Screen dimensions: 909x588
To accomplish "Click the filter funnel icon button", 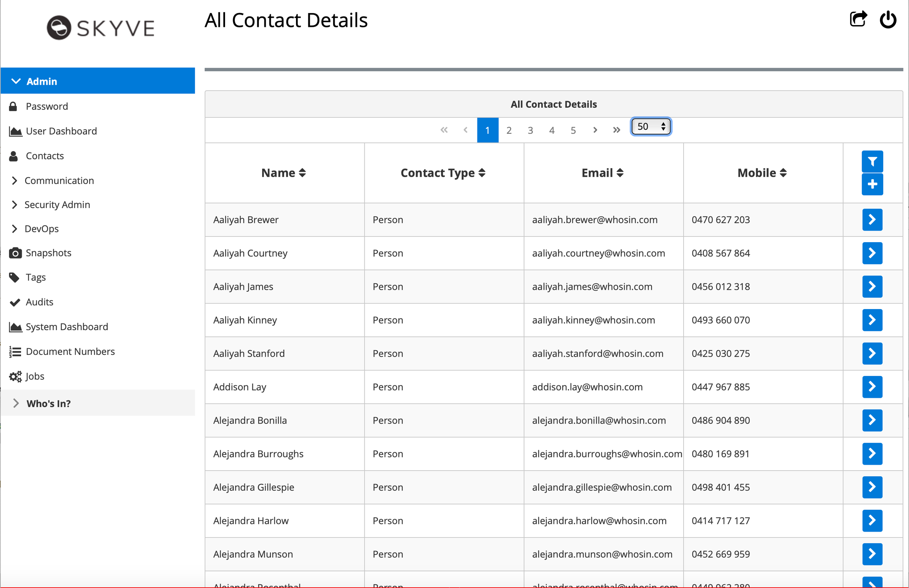I will 872,161.
